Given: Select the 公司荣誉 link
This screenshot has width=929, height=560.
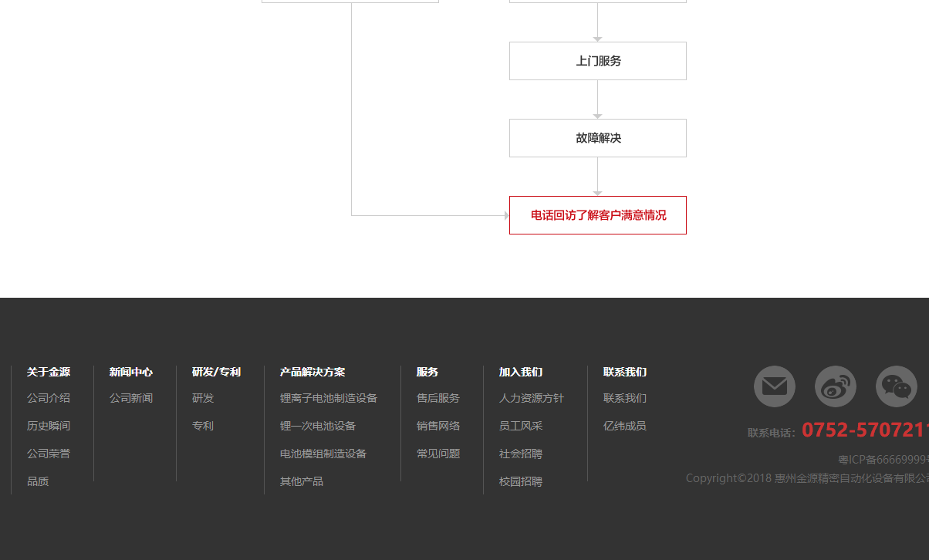Looking at the screenshot, I should coord(49,453).
